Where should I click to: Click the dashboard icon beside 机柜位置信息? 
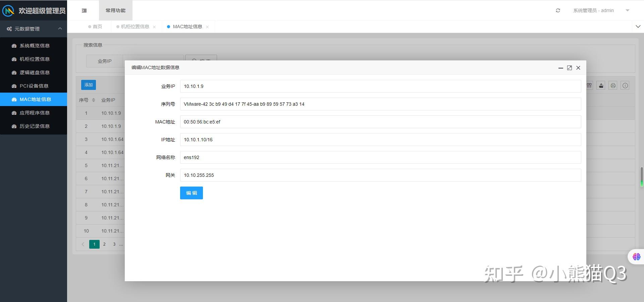14,59
